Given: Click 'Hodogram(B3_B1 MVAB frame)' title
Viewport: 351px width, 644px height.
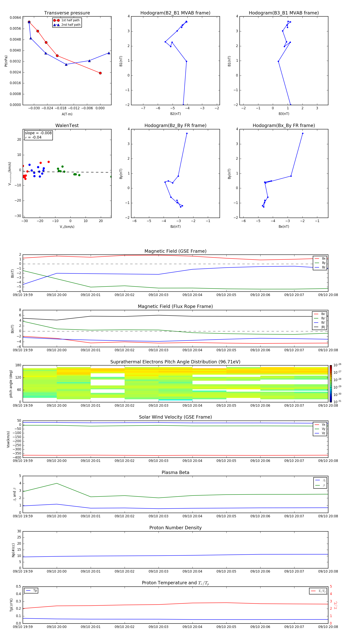Looking at the screenshot, I should pos(284,13).
